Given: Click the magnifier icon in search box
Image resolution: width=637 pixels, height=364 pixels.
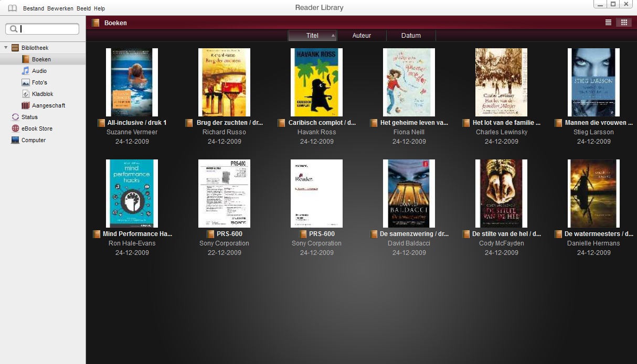Looking at the screenshot, I should [14, 29].
